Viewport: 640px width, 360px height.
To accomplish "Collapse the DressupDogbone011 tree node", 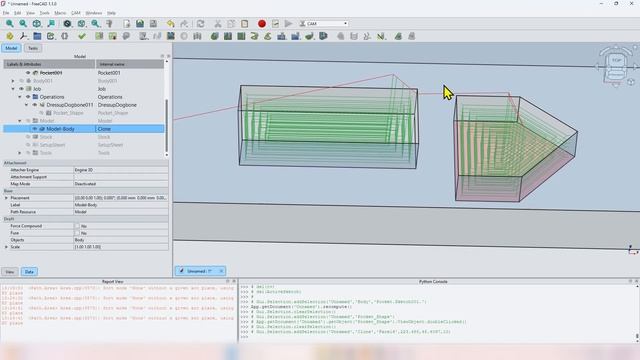I will pos(27,105).
